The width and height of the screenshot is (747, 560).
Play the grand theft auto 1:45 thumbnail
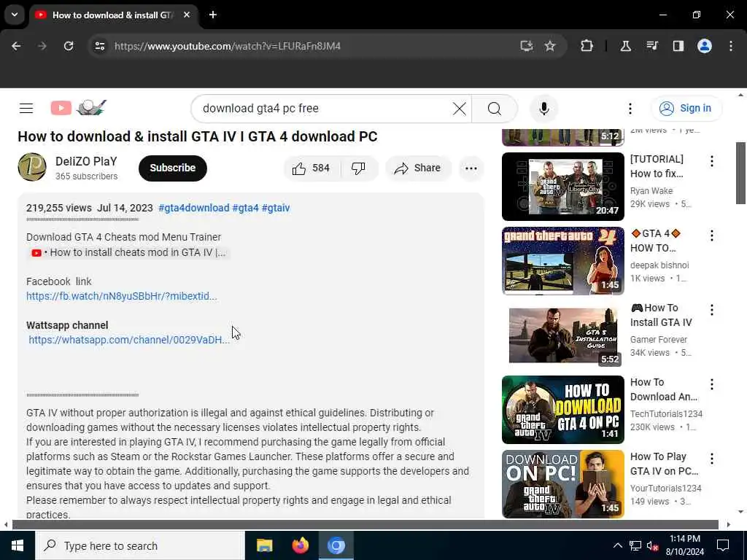(562, 261)
